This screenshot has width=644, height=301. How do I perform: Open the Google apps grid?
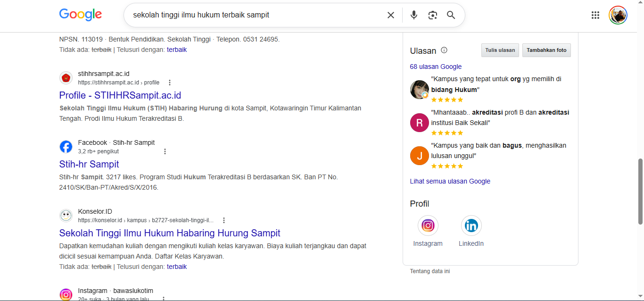(595, 15)
